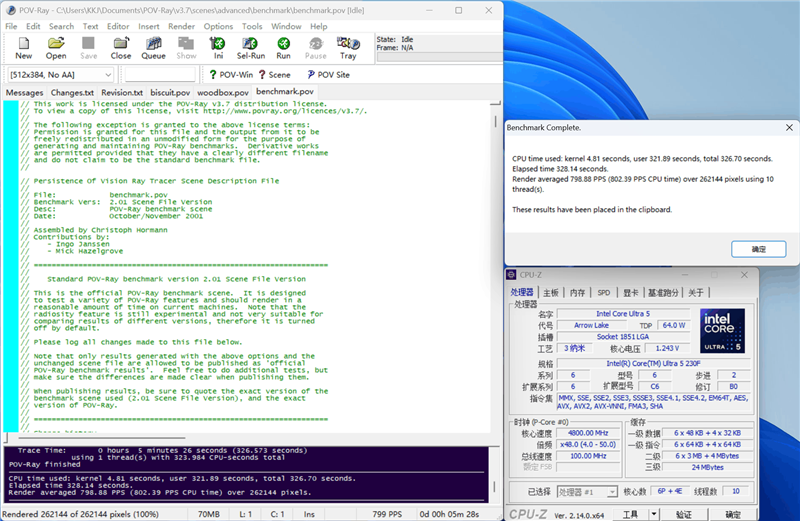Create a new file with New icon
800x521 pixels.
point(24,48)
